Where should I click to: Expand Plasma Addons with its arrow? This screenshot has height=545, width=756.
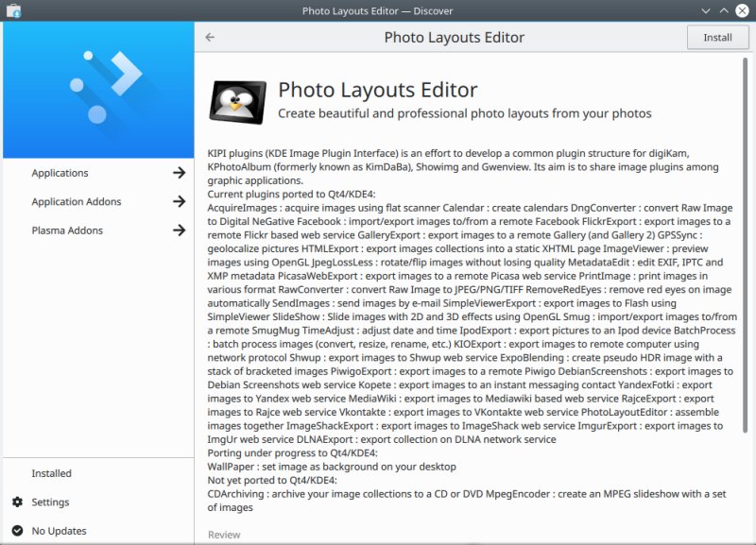pos(180,230)
